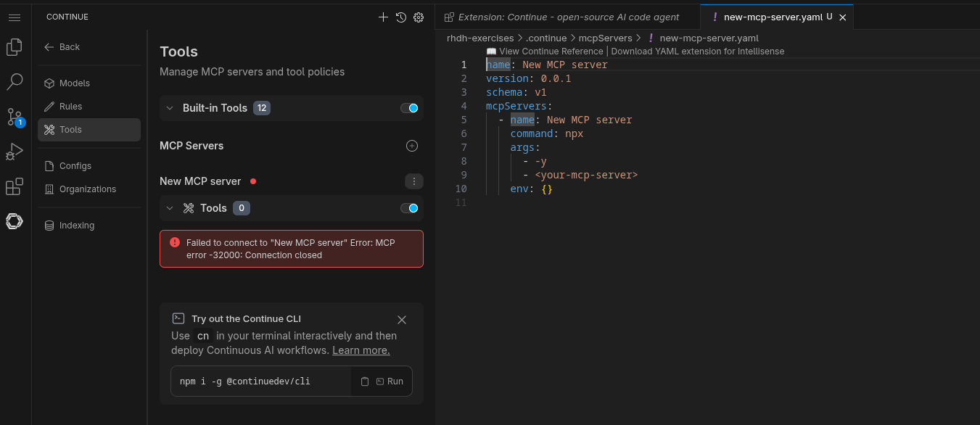Image resolution: width=980 pixels, height=425 pixels.
Task: Go back using the Back button
Action: (x=62, y=47)
